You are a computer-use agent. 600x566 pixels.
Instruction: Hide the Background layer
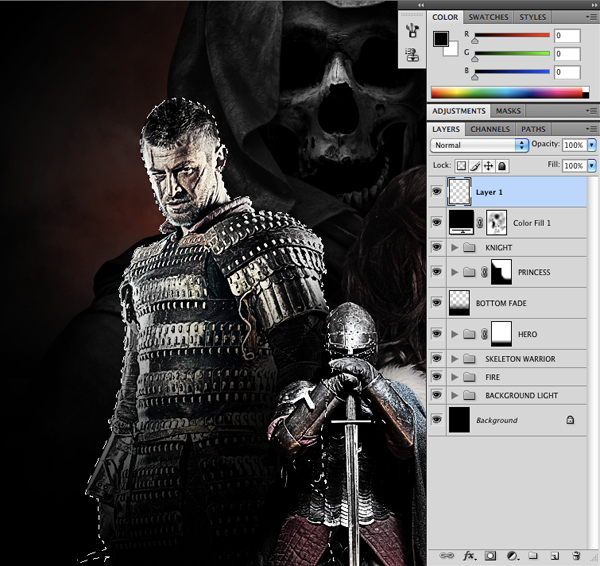pos(436,420)
